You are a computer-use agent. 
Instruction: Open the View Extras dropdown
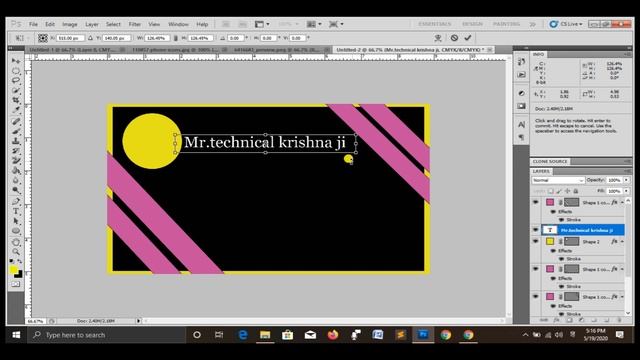[262, 24]
